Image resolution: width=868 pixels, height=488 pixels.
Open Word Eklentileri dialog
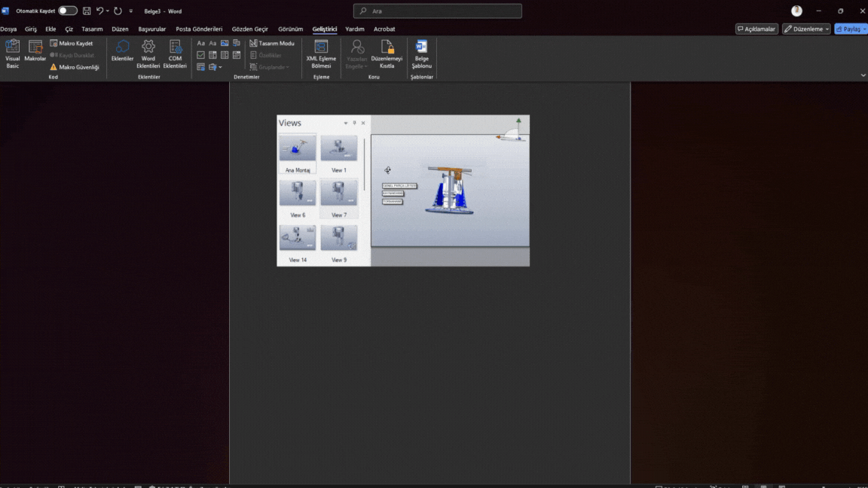(148, 53)
